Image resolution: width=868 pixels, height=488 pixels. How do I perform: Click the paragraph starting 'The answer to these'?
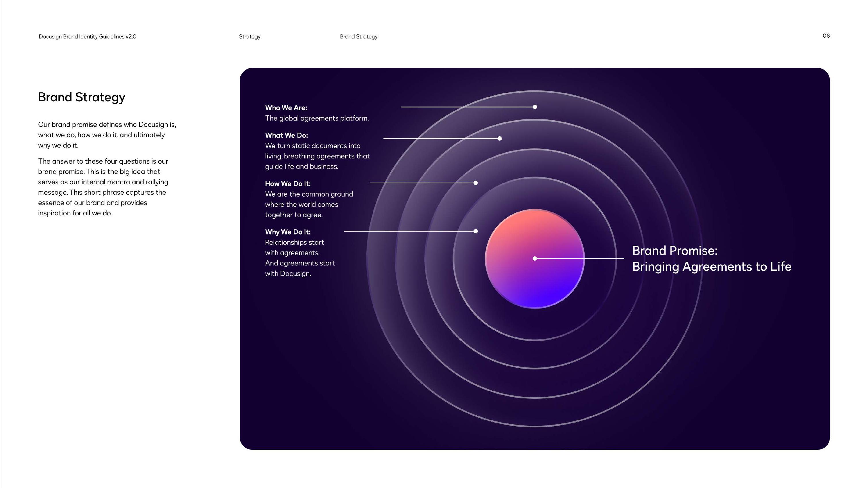(103, 187)
